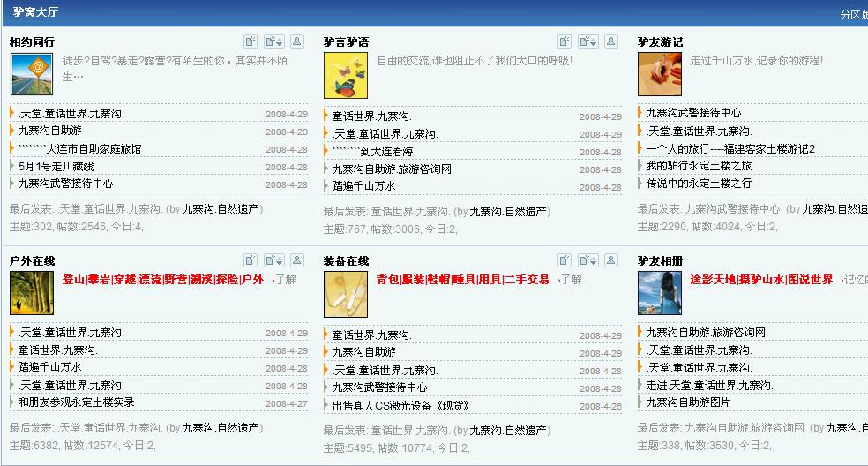Open the red 途影天地|摄驴山水|图说世界 link

tap(761, 280)
